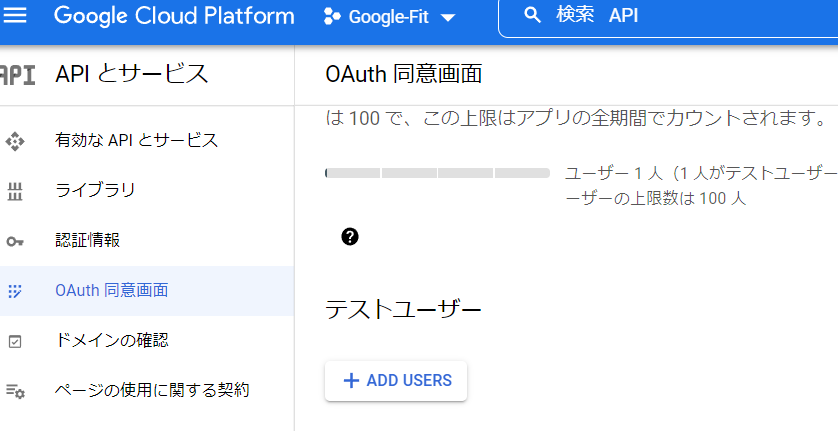
Task: Click the ライブラリ sidebar icon
Action: [x=15, y=191]
